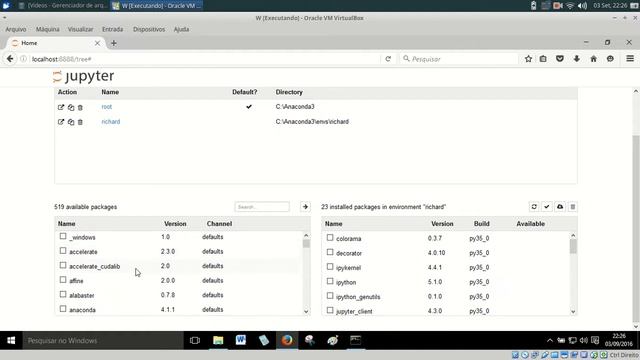Click the Directory column header
Viewport: 640px width, 360px height.
click(289, 92)
